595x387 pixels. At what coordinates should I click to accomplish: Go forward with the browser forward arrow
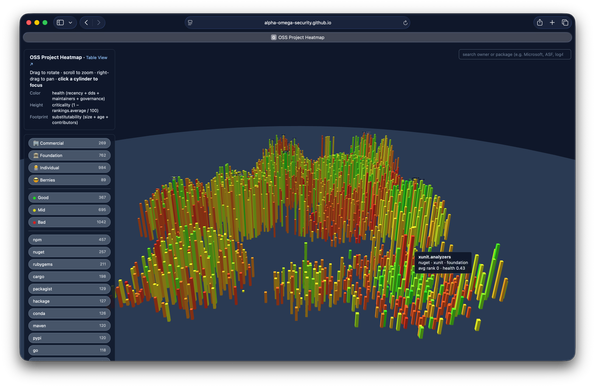(x=99, y=23)
